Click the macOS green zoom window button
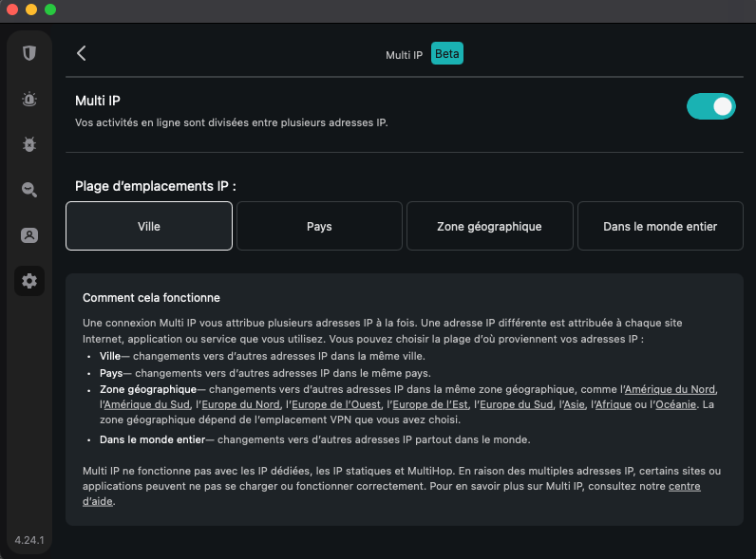Screen dimensions: 756x559 coord(50,9)
